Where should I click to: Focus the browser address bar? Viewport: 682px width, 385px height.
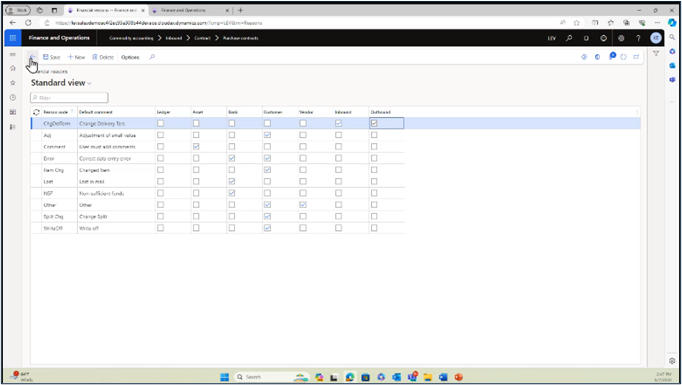(x=300, y=23)
